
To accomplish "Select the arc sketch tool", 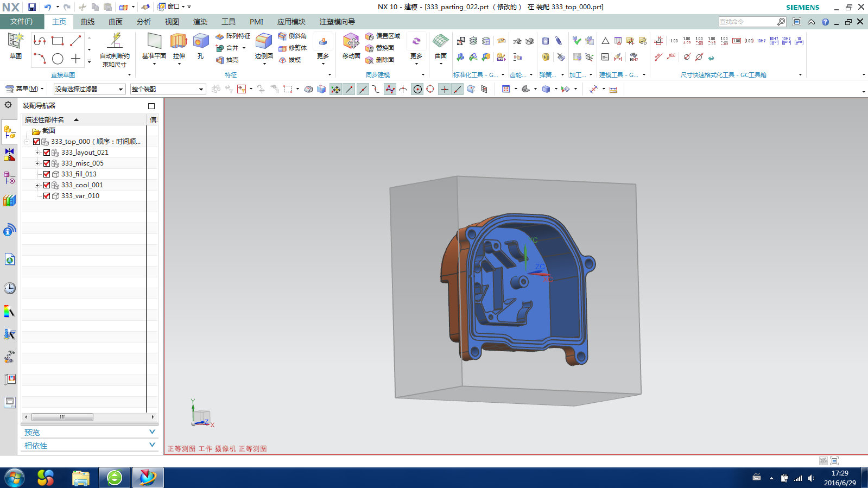I will [x=40, y=59].
